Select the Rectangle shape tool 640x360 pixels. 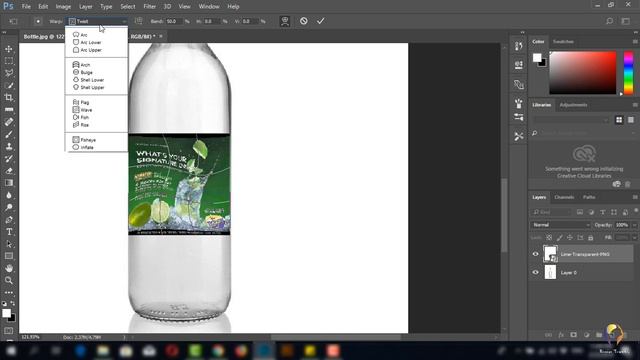coord(9,256)
